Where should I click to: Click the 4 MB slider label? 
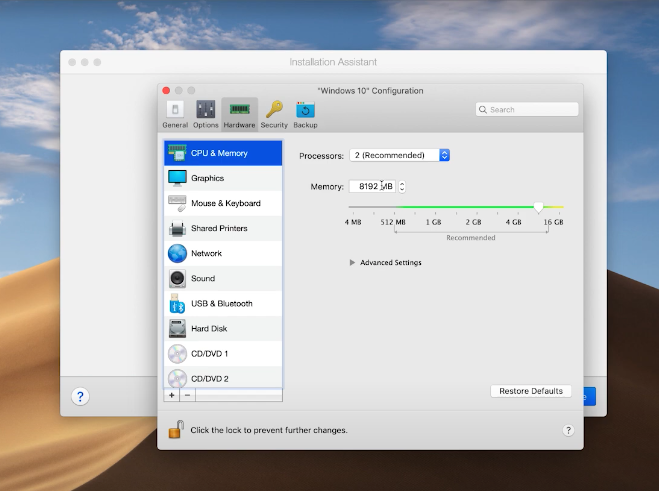(353, 222)
